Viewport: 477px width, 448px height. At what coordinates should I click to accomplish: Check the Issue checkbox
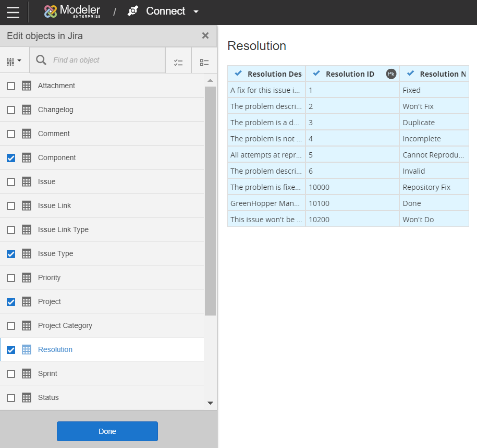point(11,182)
